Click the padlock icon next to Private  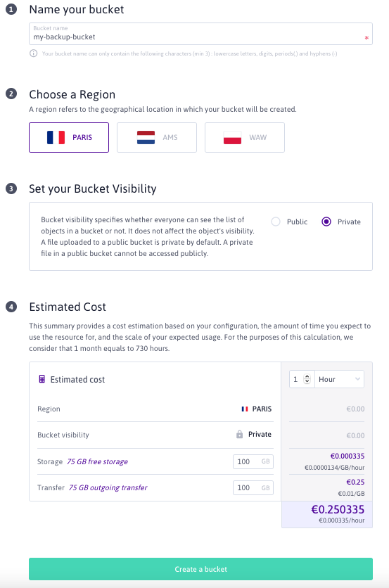point(239,434)
